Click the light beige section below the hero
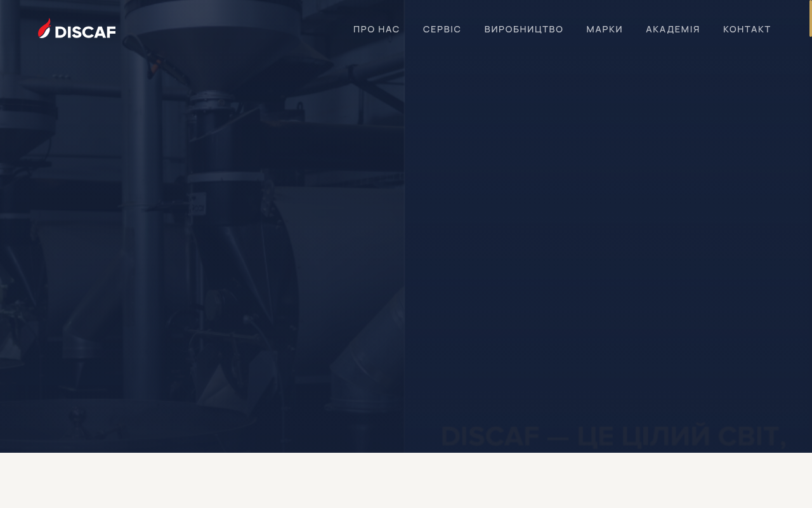812x508 pixels. click(x=406, y=481)
